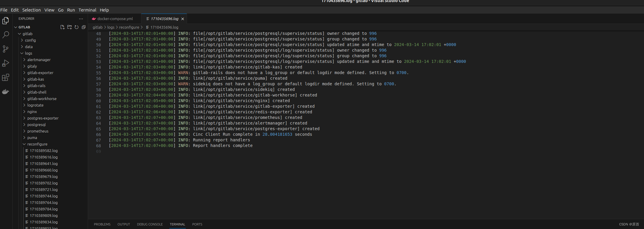
Task: Collapse all folders in Explorer
Action: (83, 27)
